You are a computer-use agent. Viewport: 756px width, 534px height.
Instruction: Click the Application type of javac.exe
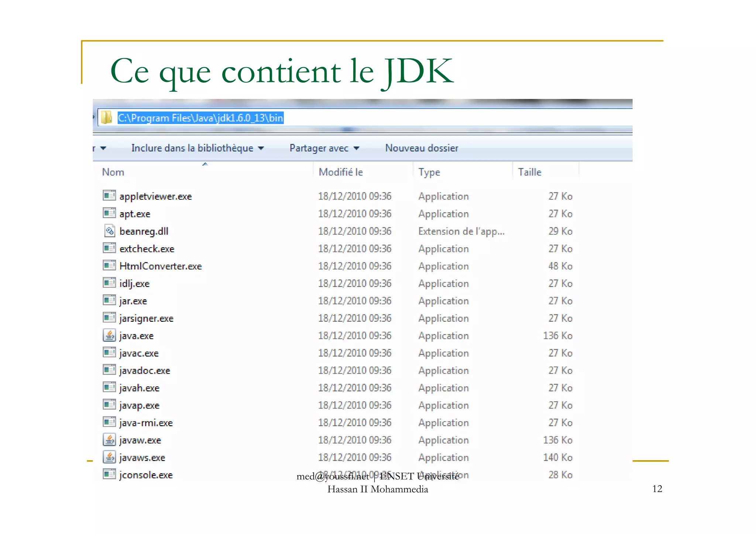[443, 354]
